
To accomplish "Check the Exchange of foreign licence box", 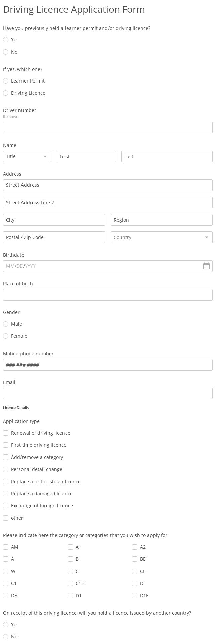I will click(x=6, y=506).
